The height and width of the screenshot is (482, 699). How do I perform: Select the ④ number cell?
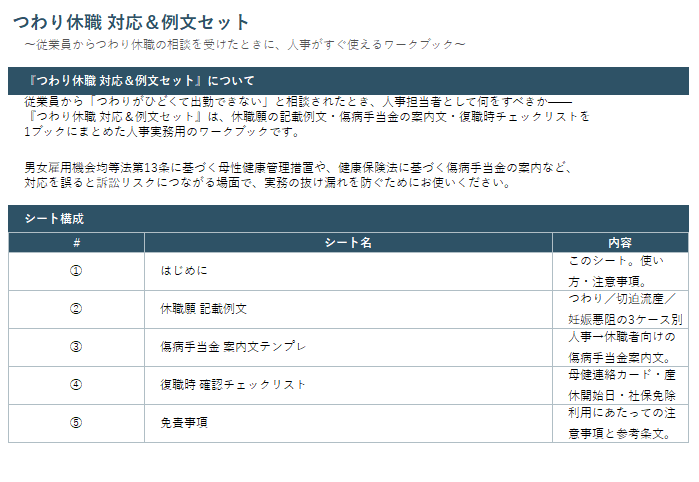click(x=76, y=385)
